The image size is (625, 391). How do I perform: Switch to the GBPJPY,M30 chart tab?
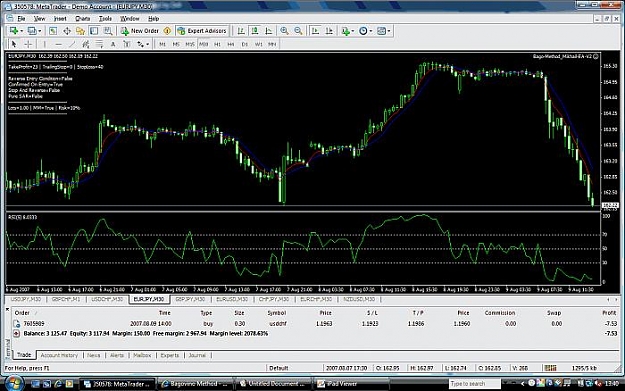point(190,299)
